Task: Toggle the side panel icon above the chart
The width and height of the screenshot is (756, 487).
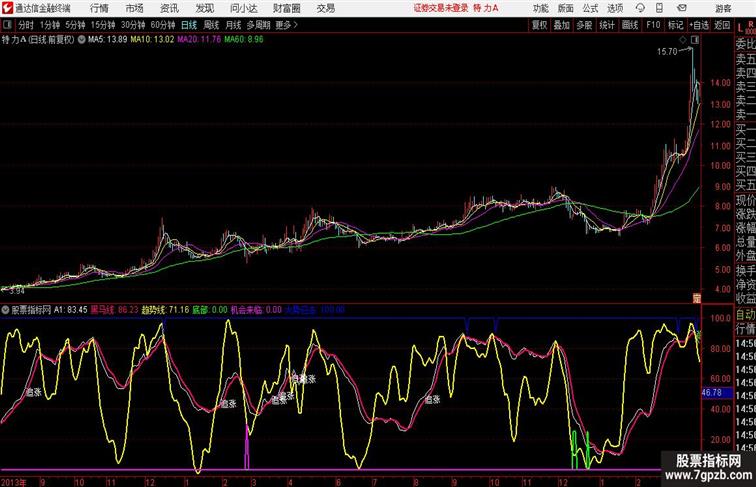Action: pyautogui.click(x=695, y=40)
